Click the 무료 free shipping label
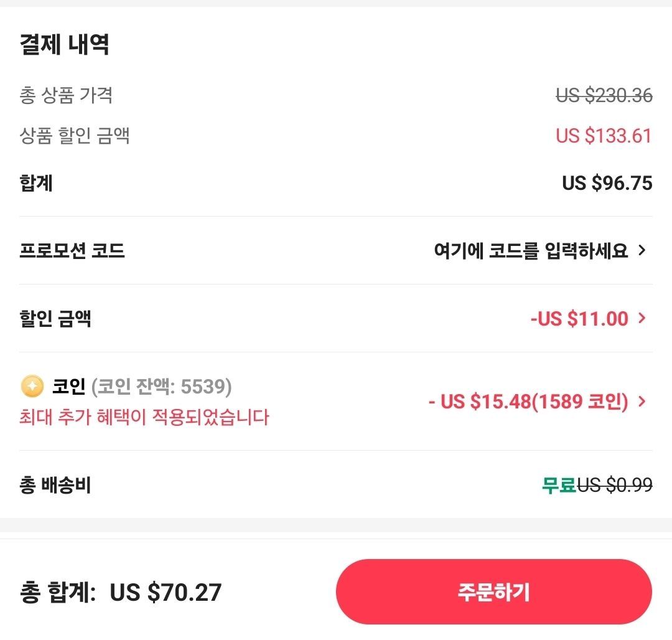This screenshot has width=672, height=640. [x=557, y=486]
